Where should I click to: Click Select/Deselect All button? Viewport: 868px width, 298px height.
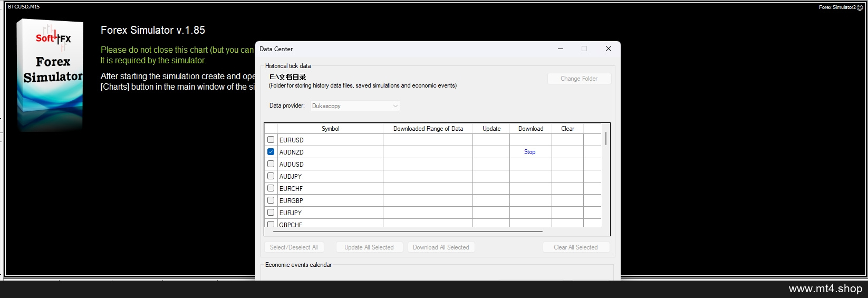294,247
